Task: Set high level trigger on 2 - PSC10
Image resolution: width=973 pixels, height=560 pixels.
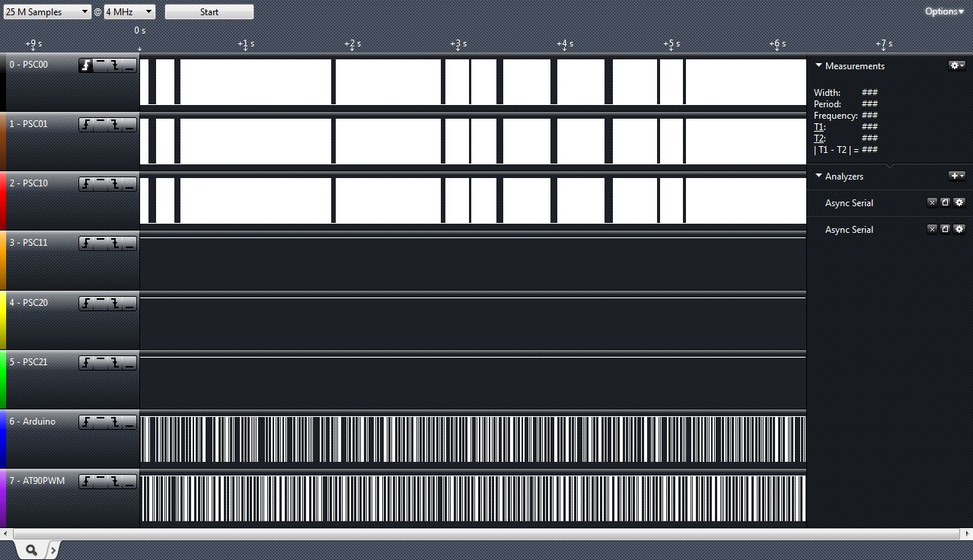Action: 100,184
